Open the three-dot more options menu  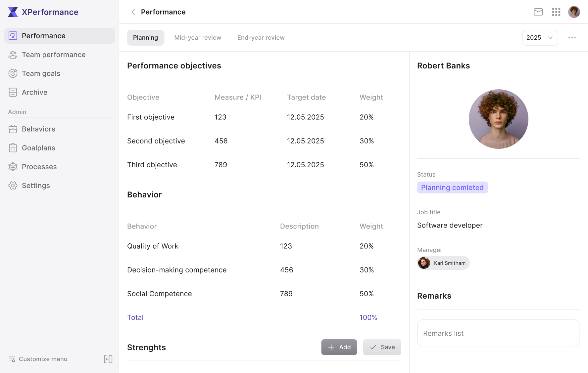pyautogui.click(x=572, y=38)
